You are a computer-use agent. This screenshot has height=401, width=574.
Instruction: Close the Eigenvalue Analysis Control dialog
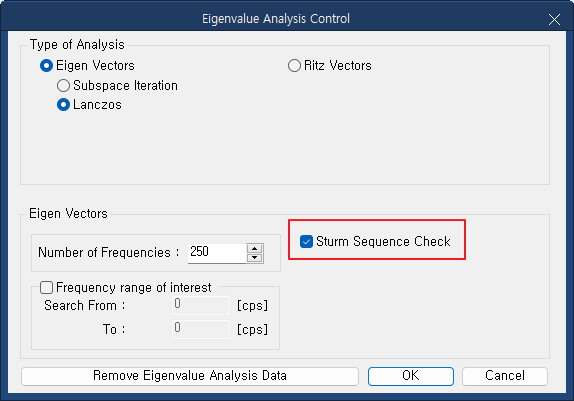click(x=554, y=19)
